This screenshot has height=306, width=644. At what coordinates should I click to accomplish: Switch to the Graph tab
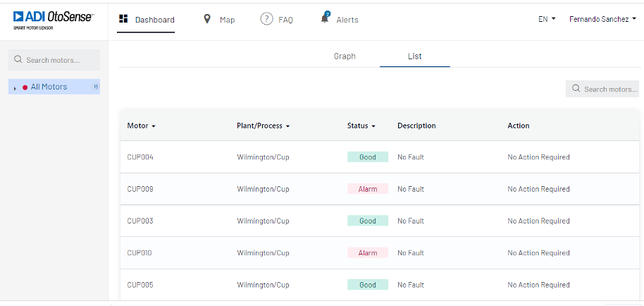click(x=345, y=56)
